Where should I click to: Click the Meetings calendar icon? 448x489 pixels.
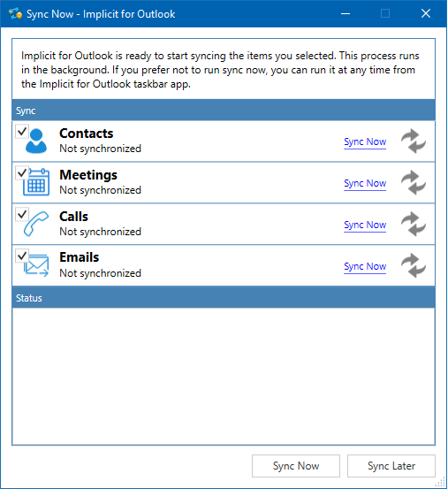pyautogui.click(x=36, y=182)
